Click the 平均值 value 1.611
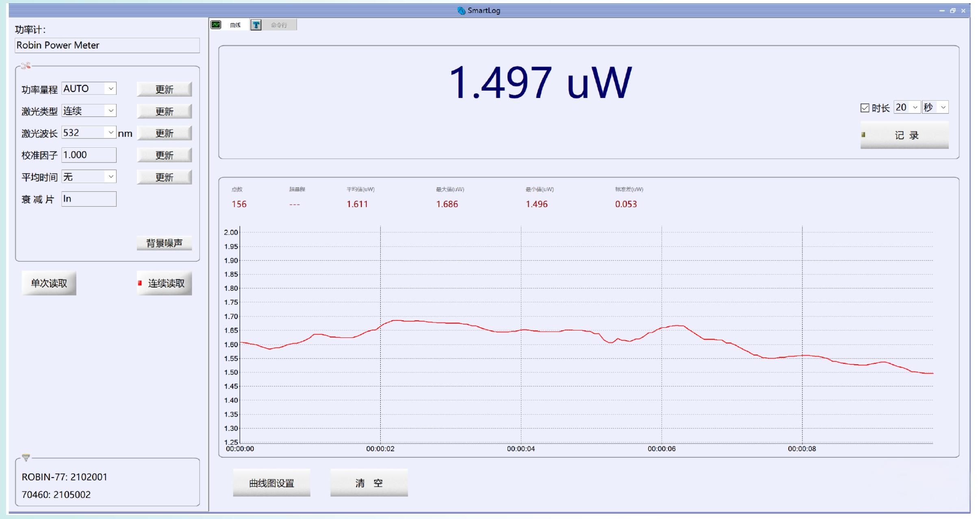 point(357,204)
